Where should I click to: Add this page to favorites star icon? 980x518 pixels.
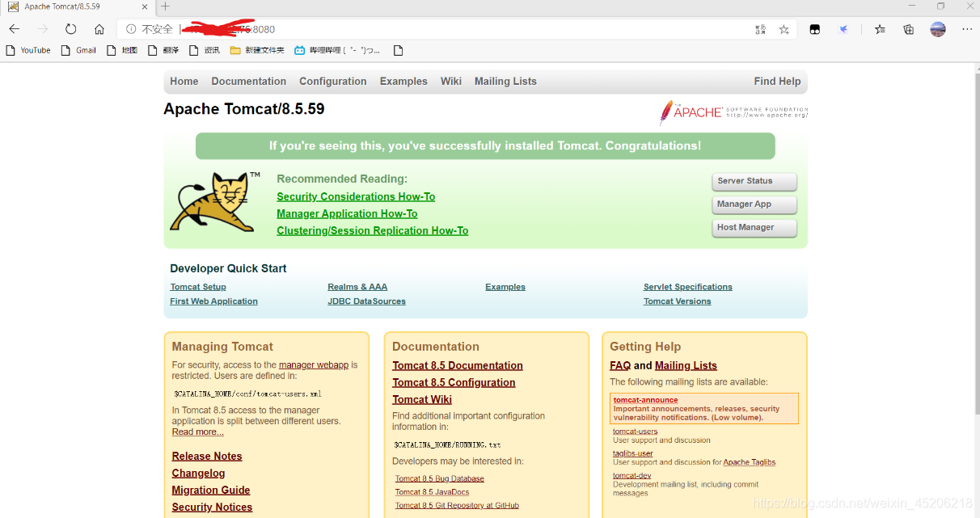point(784,29)
